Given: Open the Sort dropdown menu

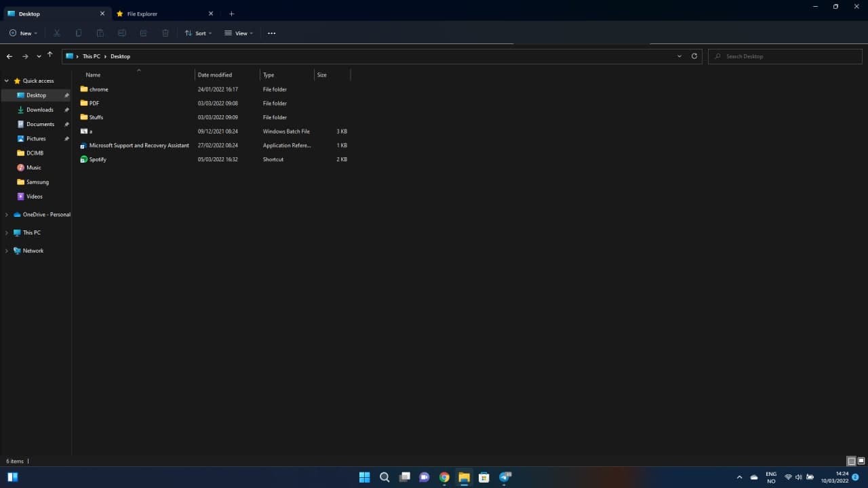Looking at the screenshot, I should click(x=199, y=33).
